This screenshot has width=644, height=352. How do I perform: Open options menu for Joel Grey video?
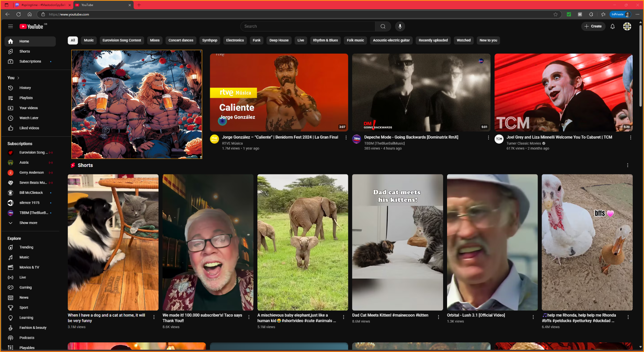coord(630,138)
